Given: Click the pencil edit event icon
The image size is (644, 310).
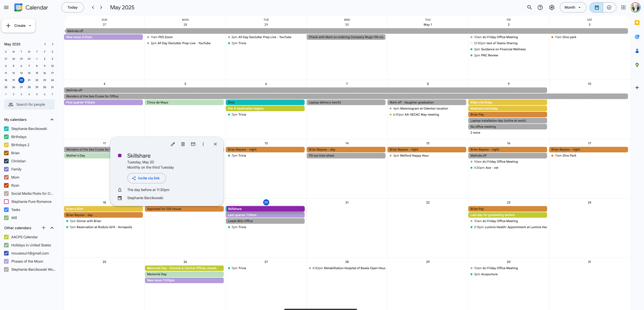Looking at the screenshot, I should coord(173,144).
